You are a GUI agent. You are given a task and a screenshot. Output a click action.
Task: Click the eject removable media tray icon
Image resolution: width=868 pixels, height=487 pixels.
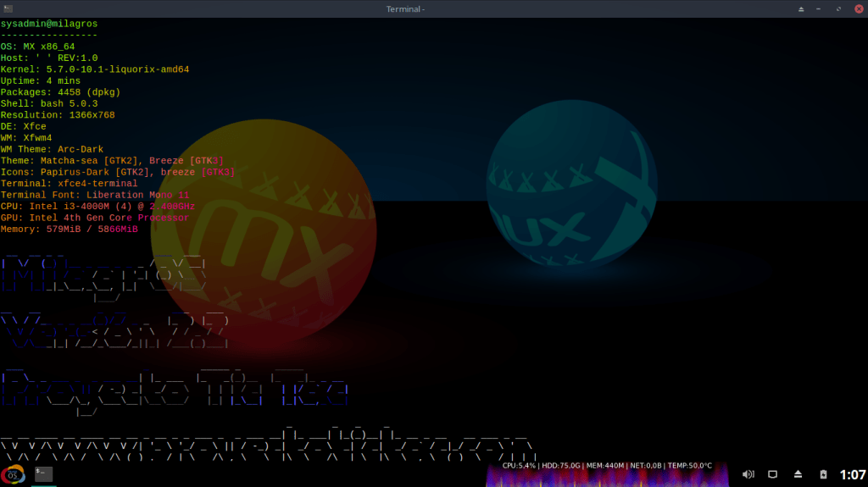coord(798,474)
